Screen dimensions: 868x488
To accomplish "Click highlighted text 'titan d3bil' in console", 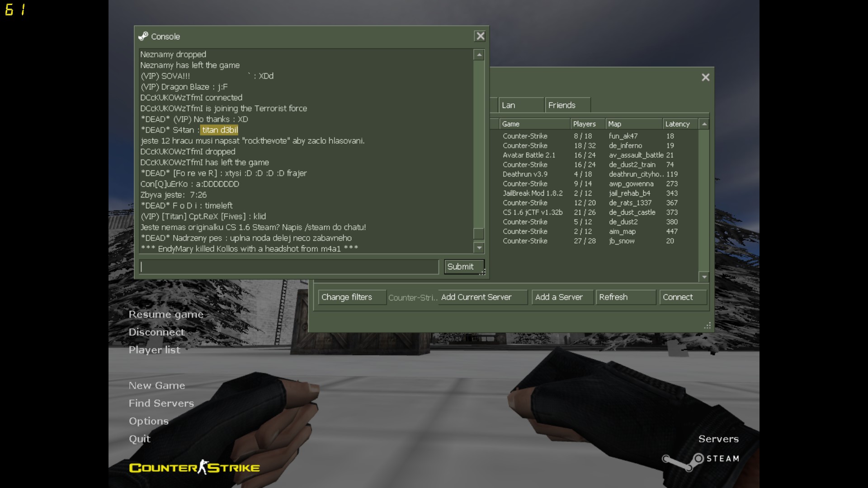I will click(x=220, y=130).
